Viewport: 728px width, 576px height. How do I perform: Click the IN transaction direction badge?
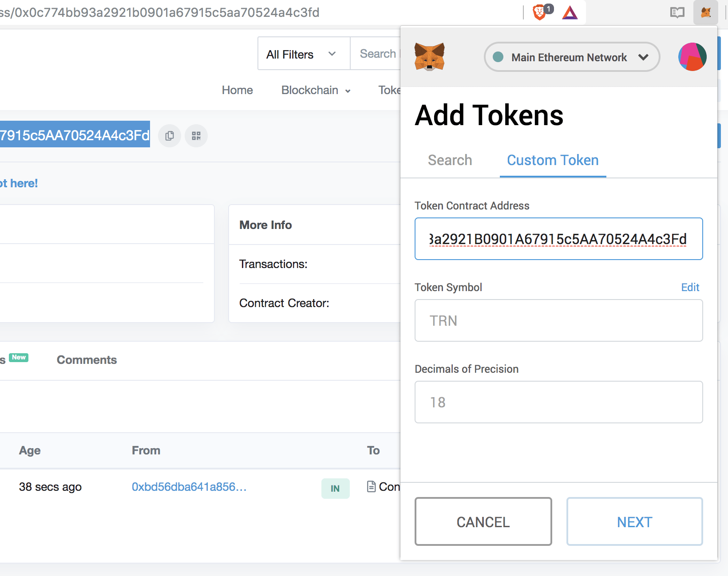[335, 488]
